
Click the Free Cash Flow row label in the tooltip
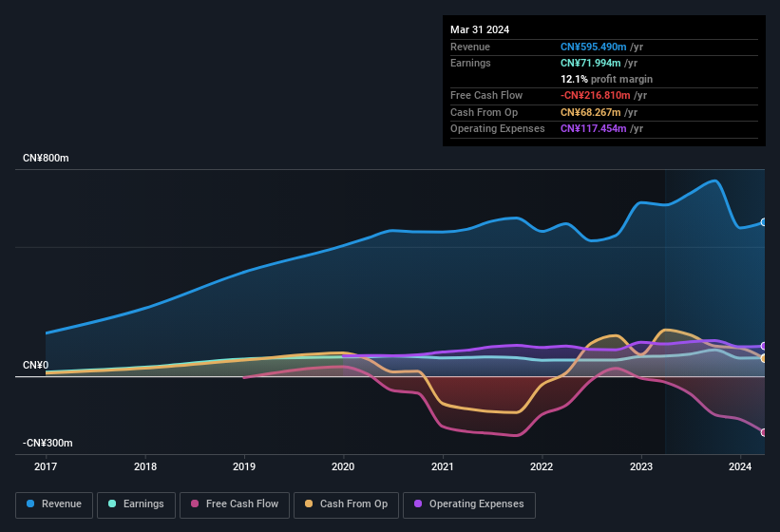[x=486, y=95]
